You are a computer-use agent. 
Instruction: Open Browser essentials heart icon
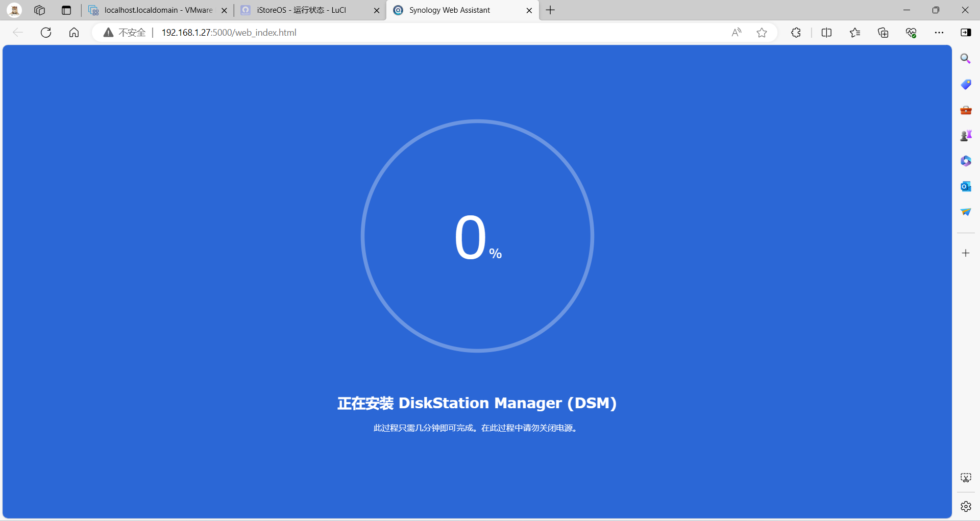point(912,32)
